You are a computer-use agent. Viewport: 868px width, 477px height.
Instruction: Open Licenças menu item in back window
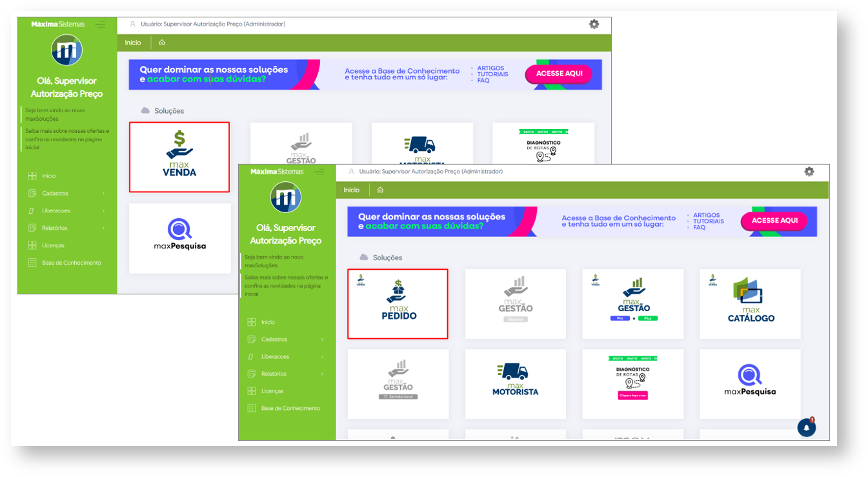click(x=53, y=245)
